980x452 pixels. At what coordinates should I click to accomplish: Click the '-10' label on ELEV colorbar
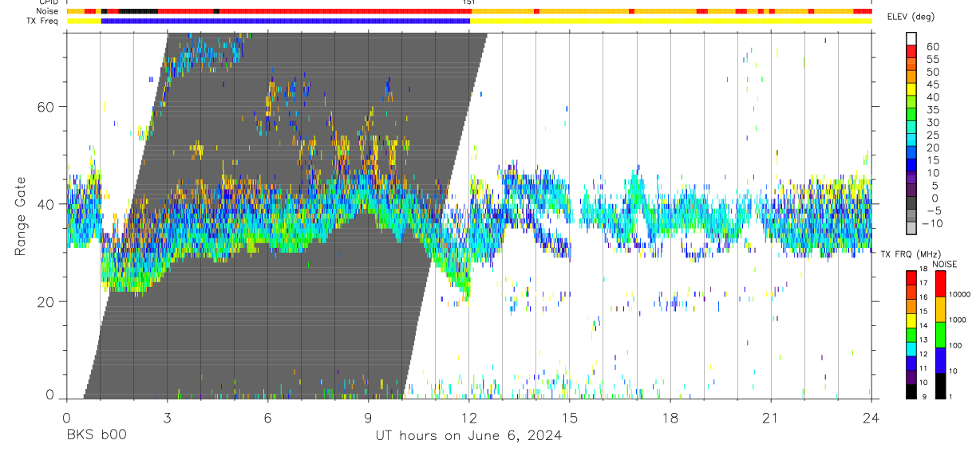(931, 224)
